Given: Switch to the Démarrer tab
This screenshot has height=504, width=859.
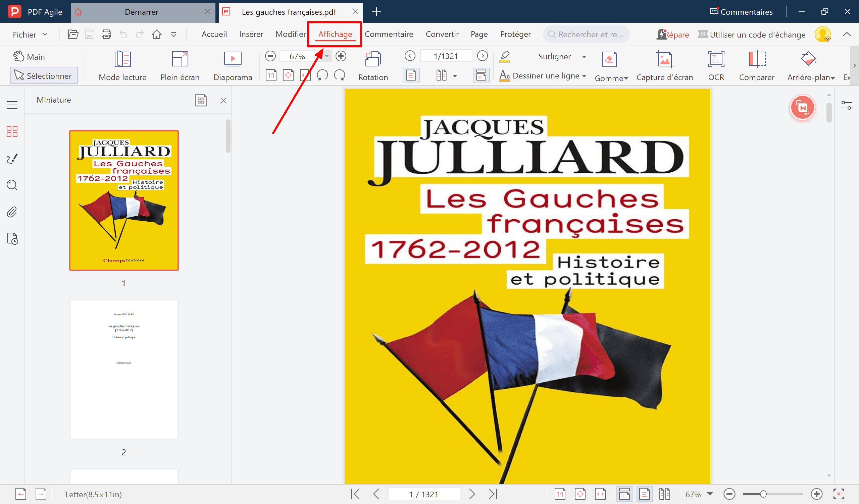Looking at the screenshot, I should tap(141, 12).
